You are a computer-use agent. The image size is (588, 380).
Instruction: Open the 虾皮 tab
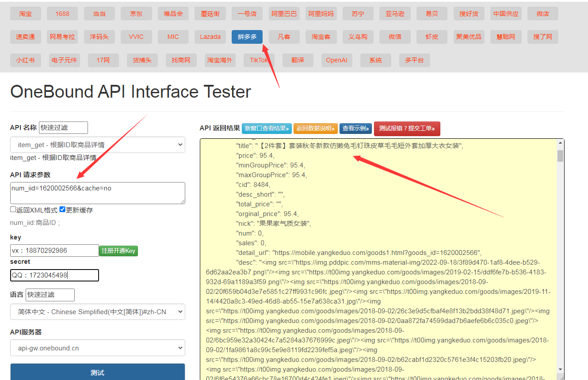coord(431,37)
